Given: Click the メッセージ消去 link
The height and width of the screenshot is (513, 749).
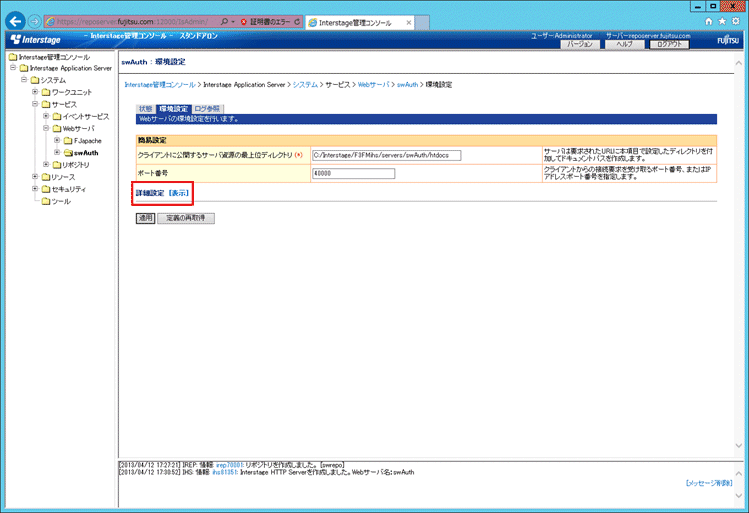Looking at the screenshot, I should pos(709,483).
